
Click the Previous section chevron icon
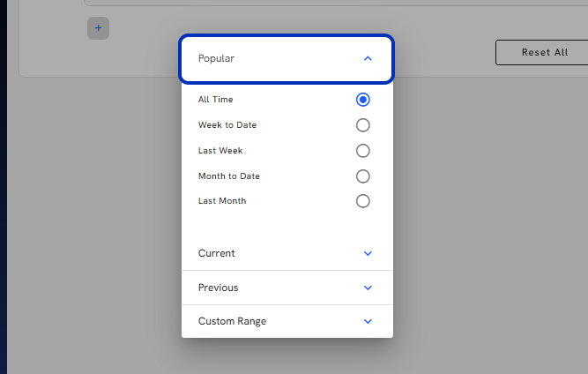click(368, 288)
